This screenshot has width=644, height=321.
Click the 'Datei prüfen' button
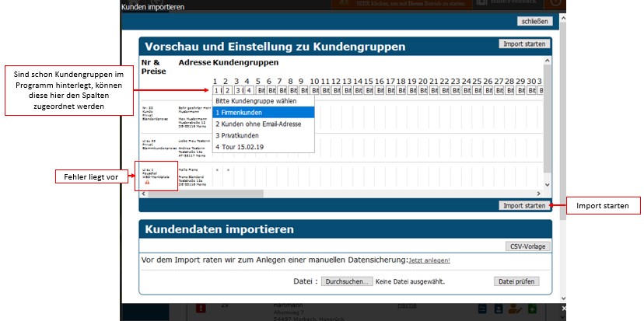click(516, 281)
